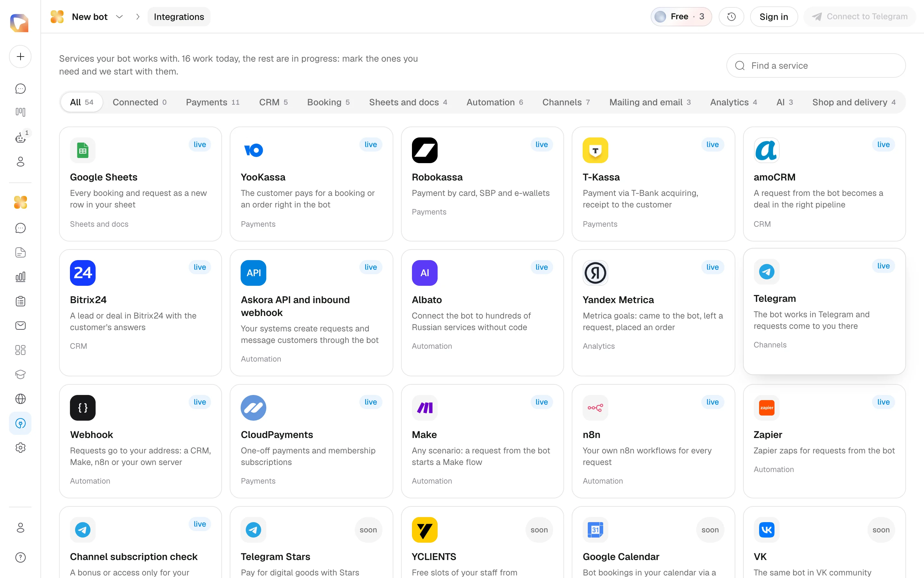Click the Yandex Metrica logo icon
Screen dimensions: 924x578
pos(595,273)
